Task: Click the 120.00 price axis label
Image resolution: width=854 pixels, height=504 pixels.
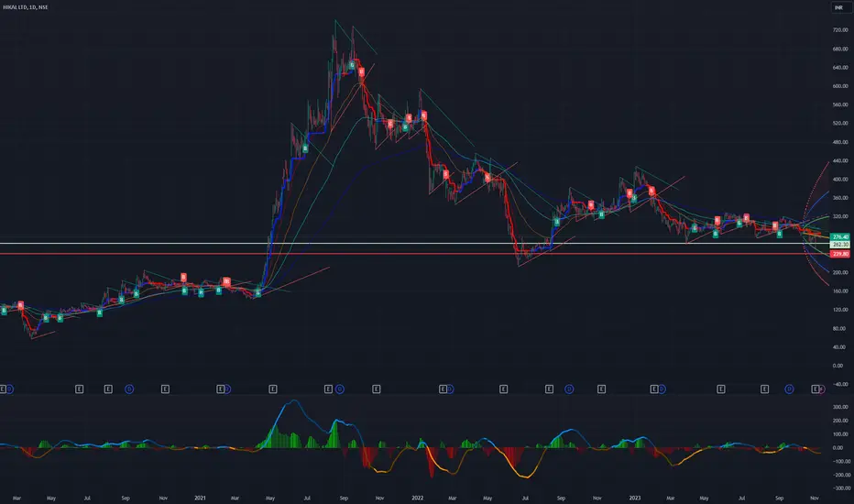Action: coord(840,310)
